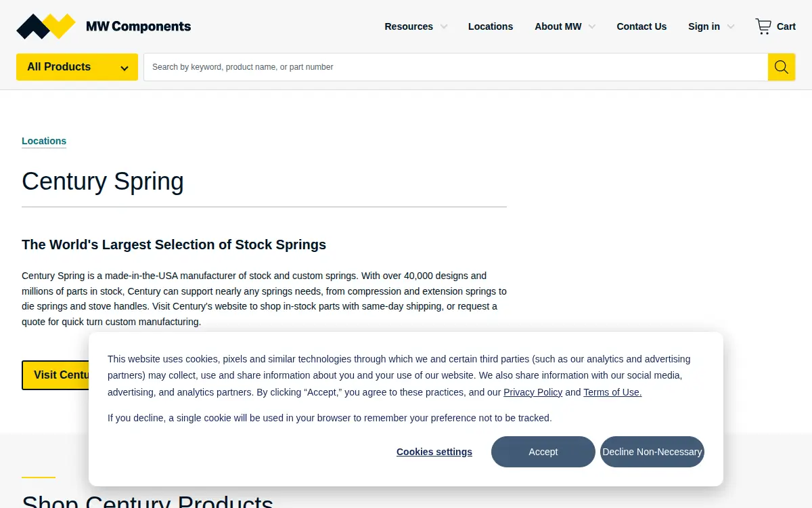This screenshot has width=812, height=508.
Task: Open Cookies settings
Action: tap(434, 452)
